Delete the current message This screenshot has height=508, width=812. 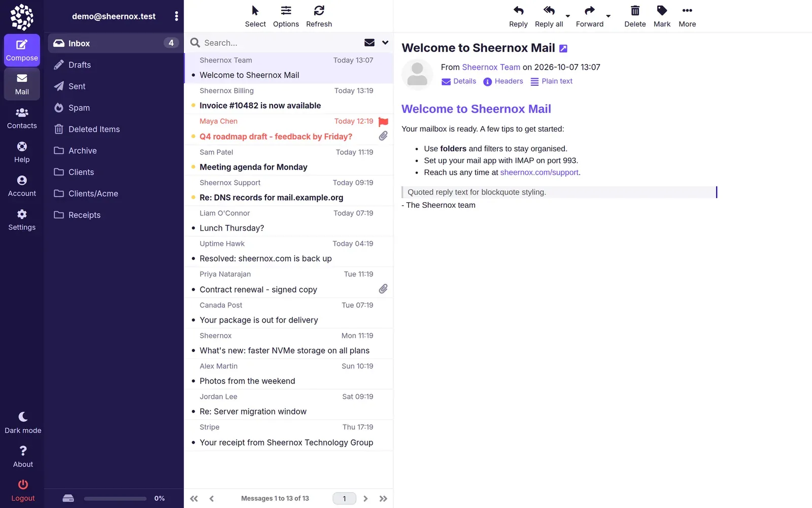635,16
